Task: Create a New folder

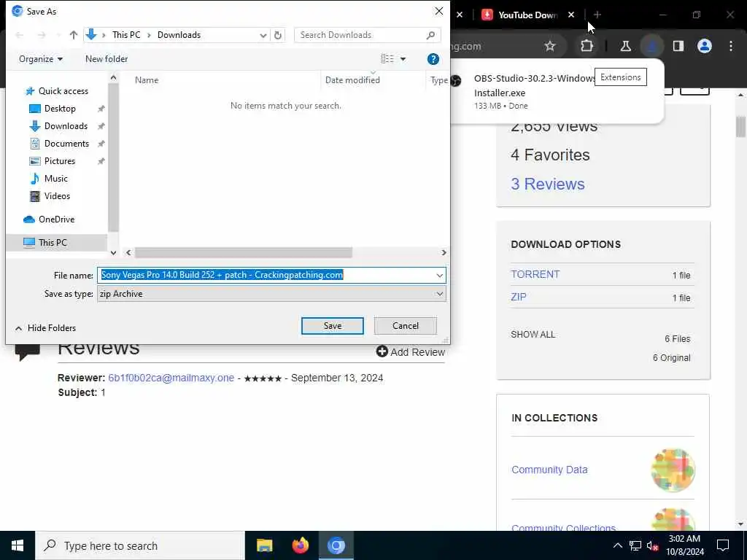Action: (107, 59)
